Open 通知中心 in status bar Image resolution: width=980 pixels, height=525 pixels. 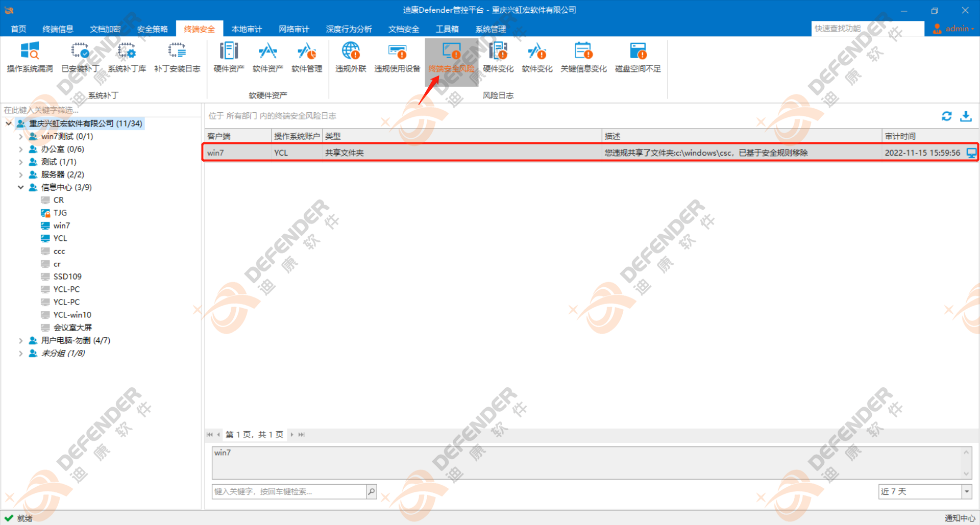pos(960,518)
